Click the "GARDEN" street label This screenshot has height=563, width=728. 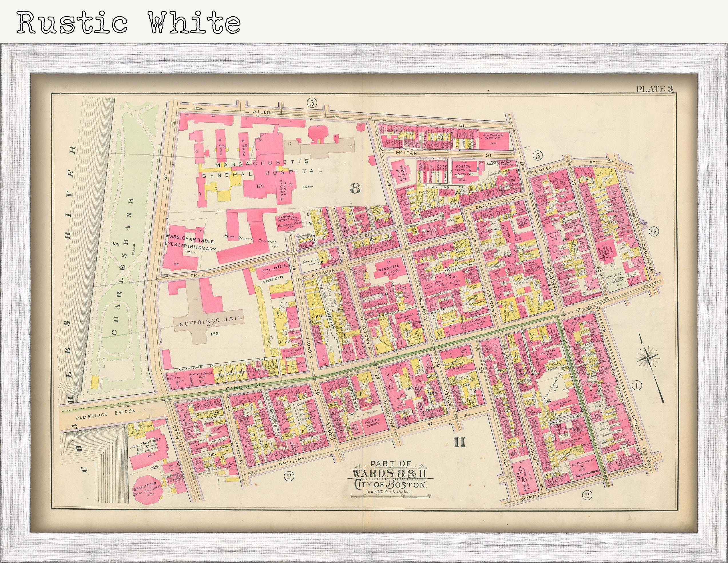(x=448, y=399)
